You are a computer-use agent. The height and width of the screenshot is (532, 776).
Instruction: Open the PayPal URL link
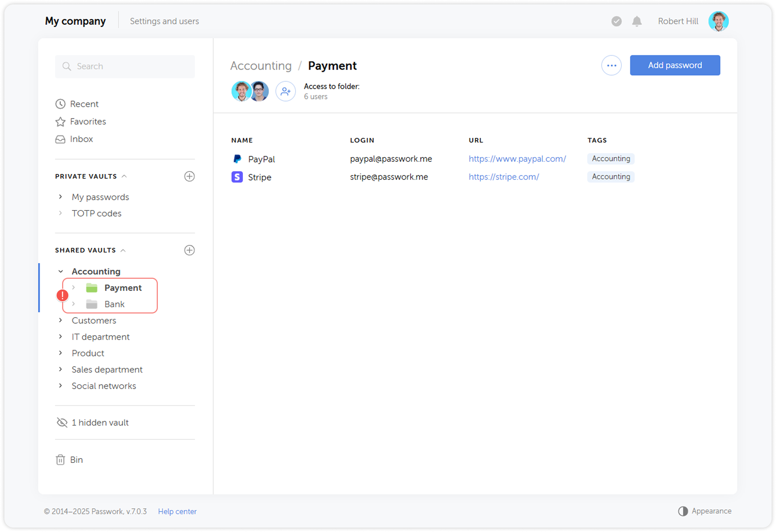pyautogui.click(x=517, y=159)
